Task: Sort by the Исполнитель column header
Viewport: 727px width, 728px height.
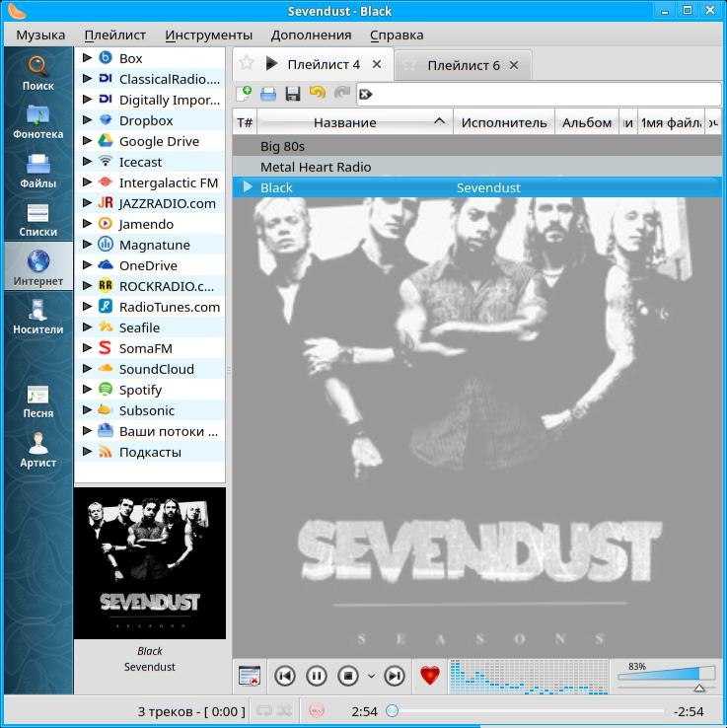Action: coord(504,122)
